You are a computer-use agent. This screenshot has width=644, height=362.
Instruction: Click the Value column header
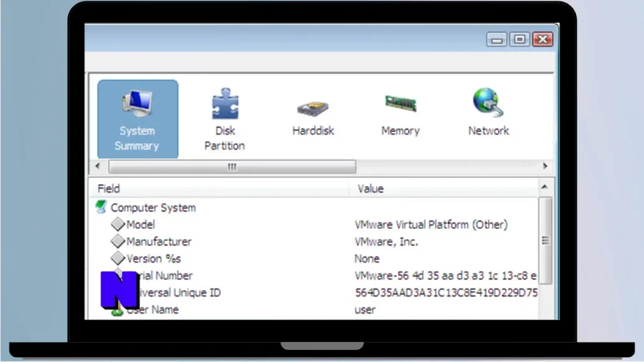[x=443, y=189]
